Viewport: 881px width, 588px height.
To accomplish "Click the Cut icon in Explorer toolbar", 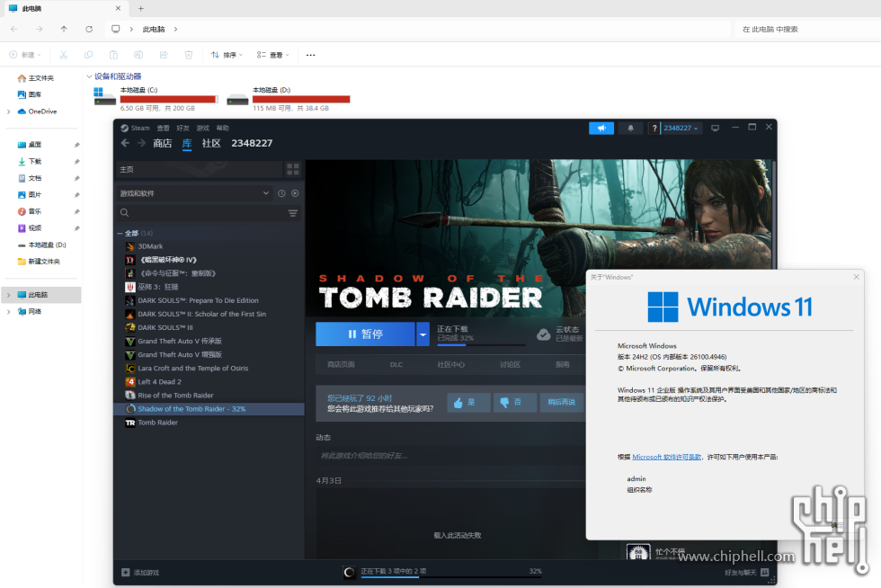I will tap(64, 55).
